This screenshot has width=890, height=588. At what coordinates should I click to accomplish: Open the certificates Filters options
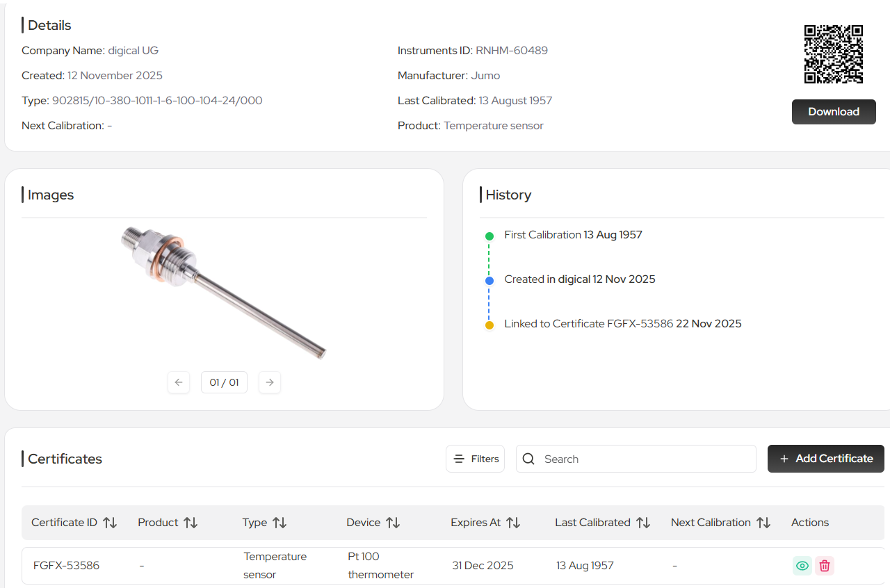[475, 459]
